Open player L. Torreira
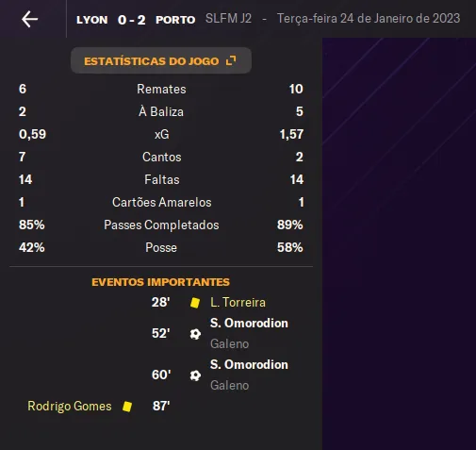This screenshot has width=476, height=450. [238, 302]
